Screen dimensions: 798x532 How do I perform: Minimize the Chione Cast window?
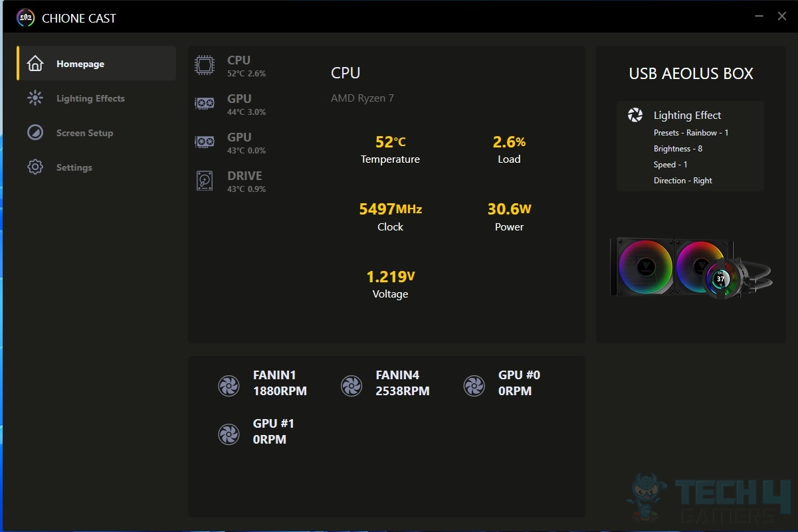759,16
